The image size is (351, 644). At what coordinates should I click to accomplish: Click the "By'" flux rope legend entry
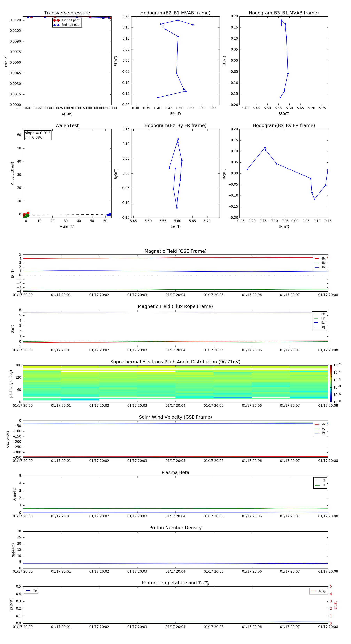tap(320, 318)
